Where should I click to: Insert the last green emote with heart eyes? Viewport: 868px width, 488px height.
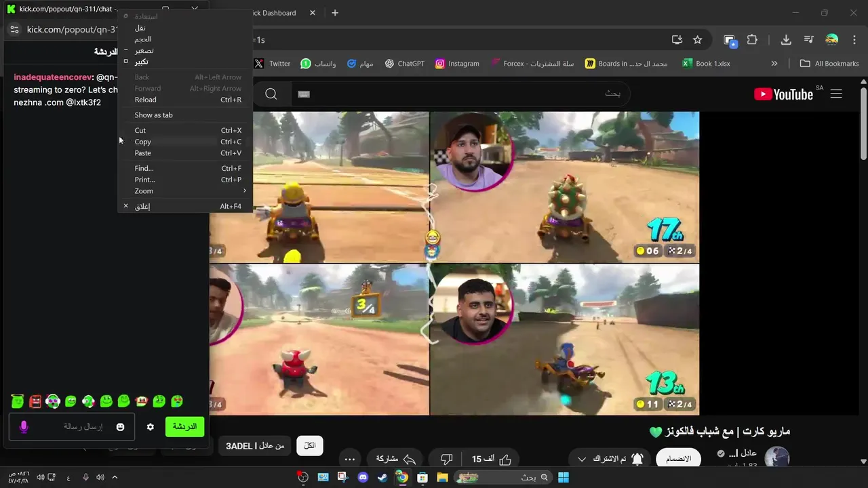pos(177,401)
